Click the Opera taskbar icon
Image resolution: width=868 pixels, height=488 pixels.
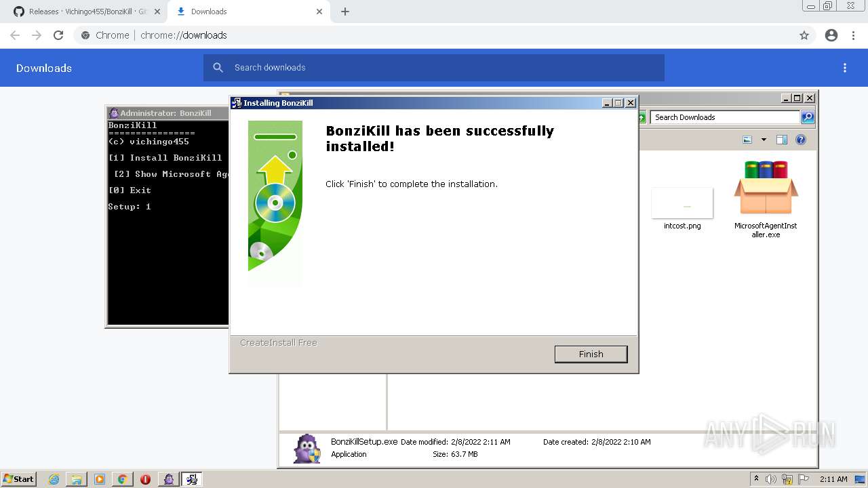coord(145,479)
